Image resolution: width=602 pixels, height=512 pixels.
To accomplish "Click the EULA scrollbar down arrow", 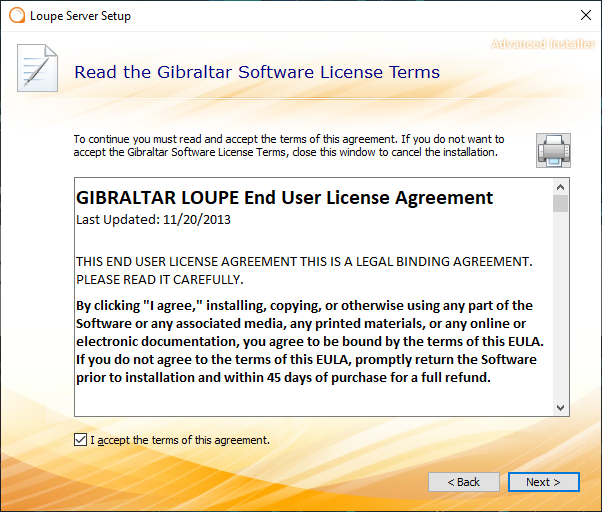I will (561, 408).
